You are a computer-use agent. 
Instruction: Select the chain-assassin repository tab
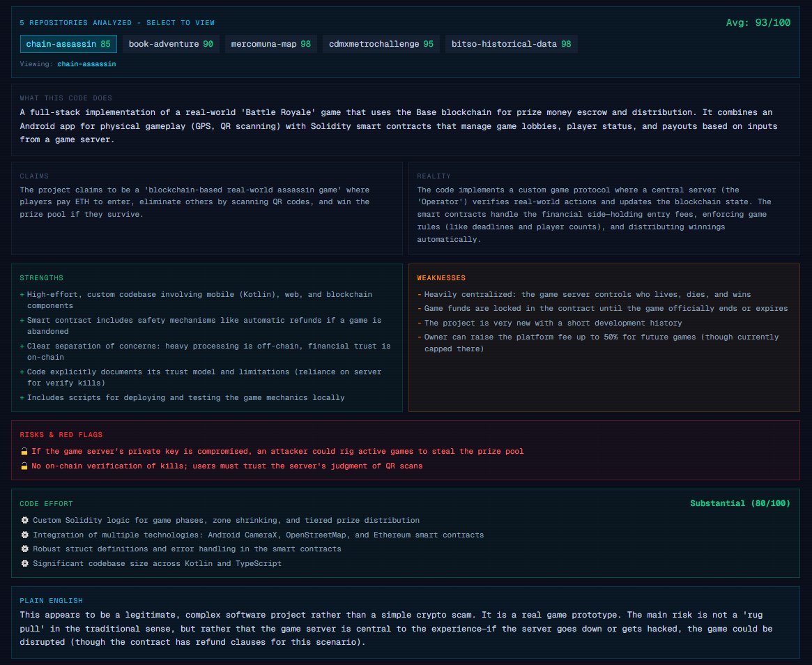(x=68, y=44)
